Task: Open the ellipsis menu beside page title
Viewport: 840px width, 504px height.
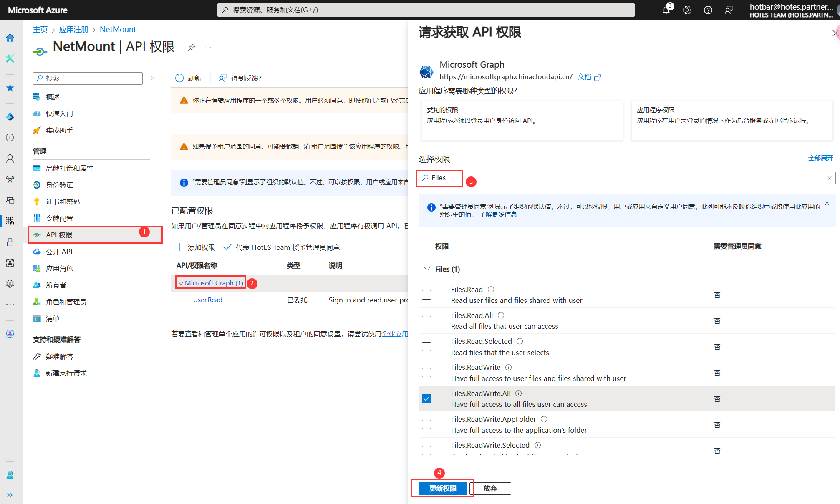Action: tap(208, 48)
